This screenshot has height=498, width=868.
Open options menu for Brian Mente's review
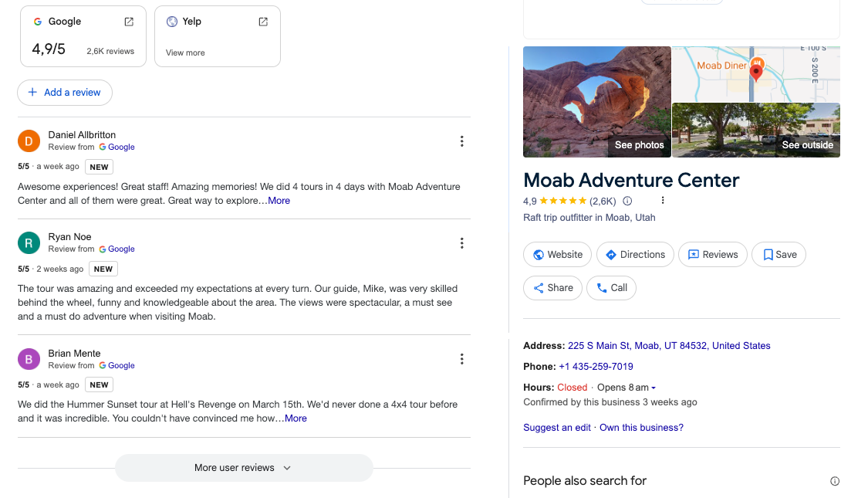pos(461,359)
